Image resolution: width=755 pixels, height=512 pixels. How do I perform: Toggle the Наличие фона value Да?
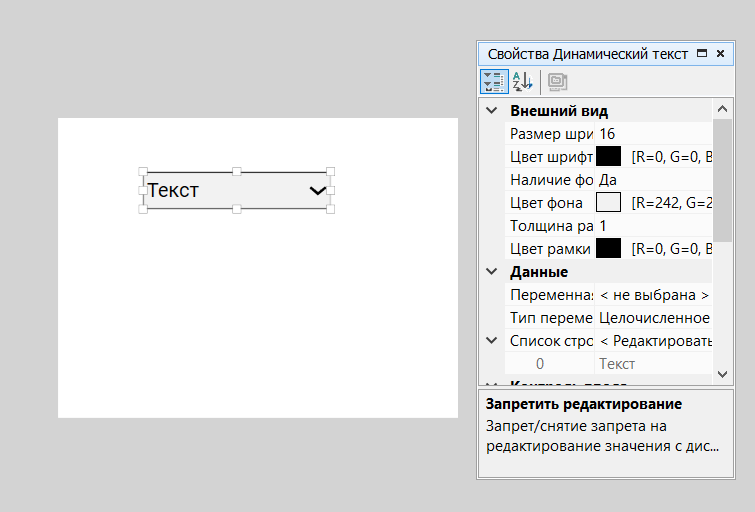coord(652,180)
